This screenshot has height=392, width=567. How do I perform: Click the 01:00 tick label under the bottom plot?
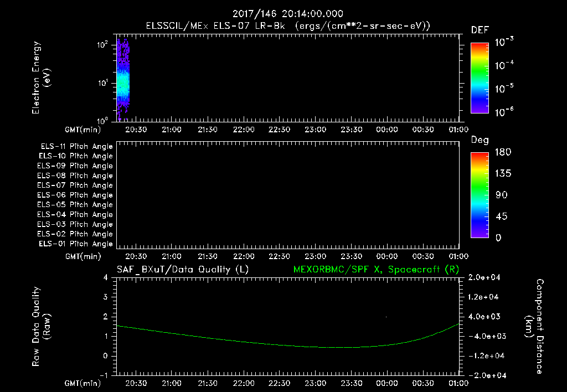(458, 383)
